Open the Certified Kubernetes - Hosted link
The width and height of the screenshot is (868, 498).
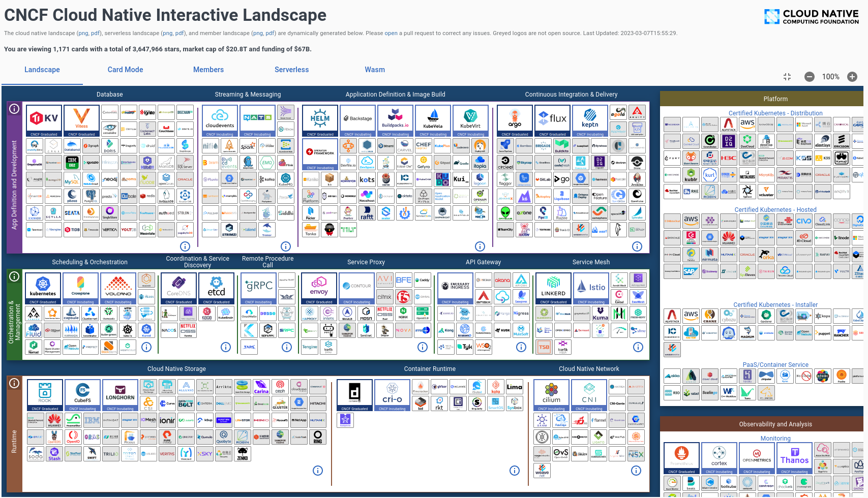(x=775, y=210)
